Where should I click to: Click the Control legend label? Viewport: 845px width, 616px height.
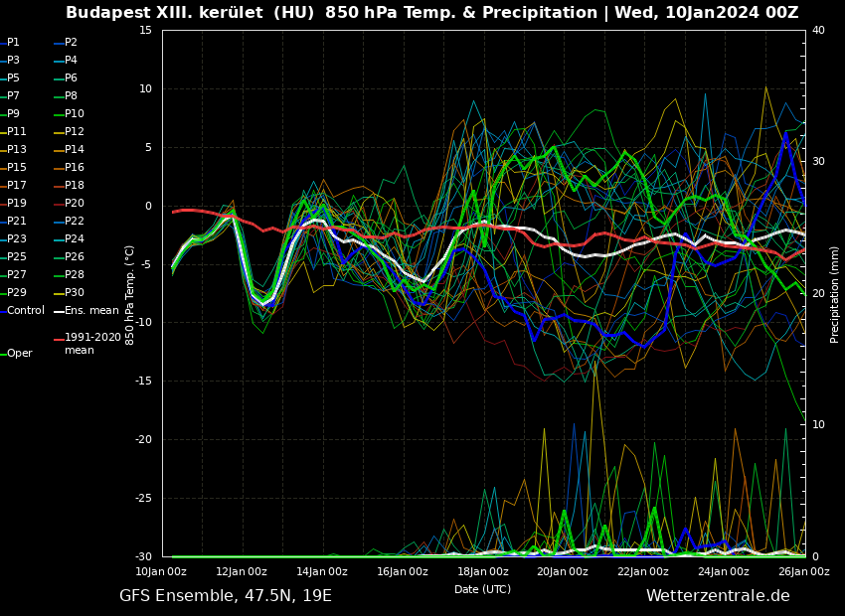point(26,311)
